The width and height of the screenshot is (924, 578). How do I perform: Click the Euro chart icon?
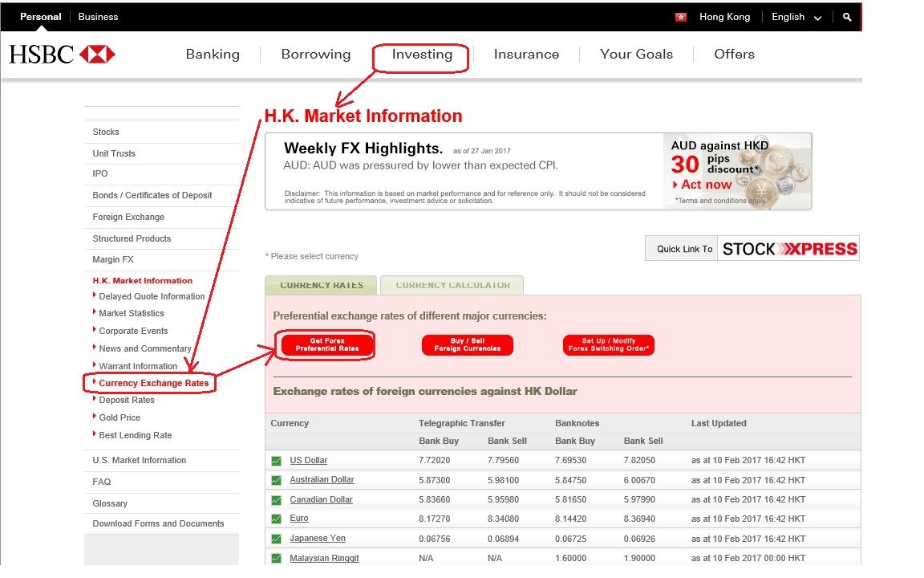click(x=277, y=519)
